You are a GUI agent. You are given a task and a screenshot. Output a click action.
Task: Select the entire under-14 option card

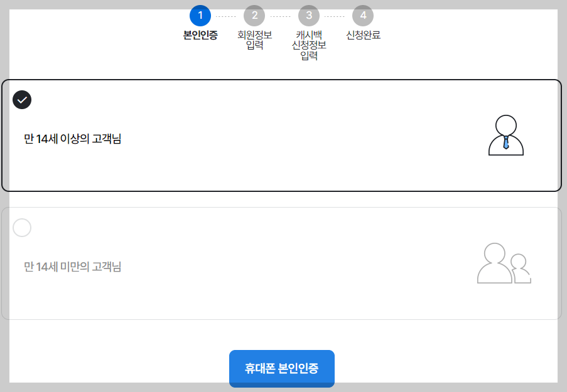coord(282,263)
